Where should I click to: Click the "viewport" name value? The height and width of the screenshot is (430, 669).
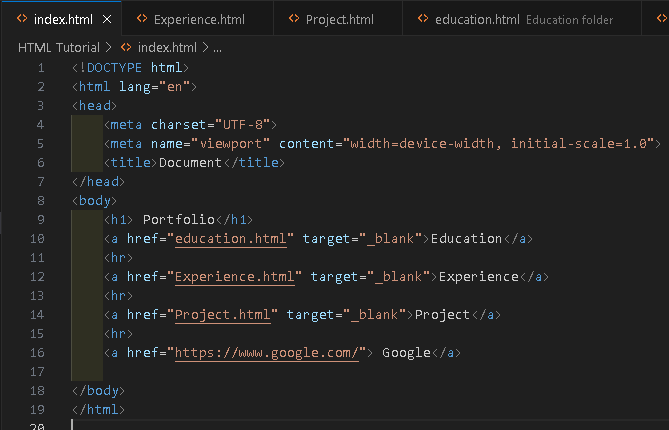[231, 143]
